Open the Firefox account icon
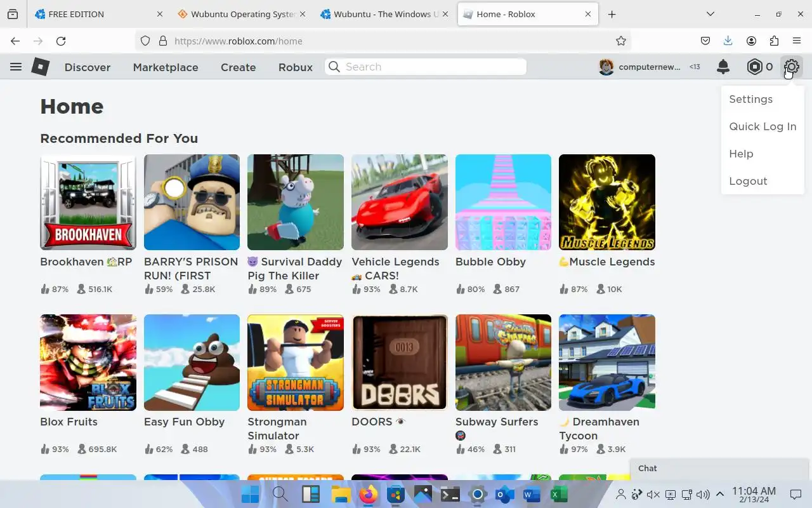This screenshot has width=812, height=508. point(751,41)
